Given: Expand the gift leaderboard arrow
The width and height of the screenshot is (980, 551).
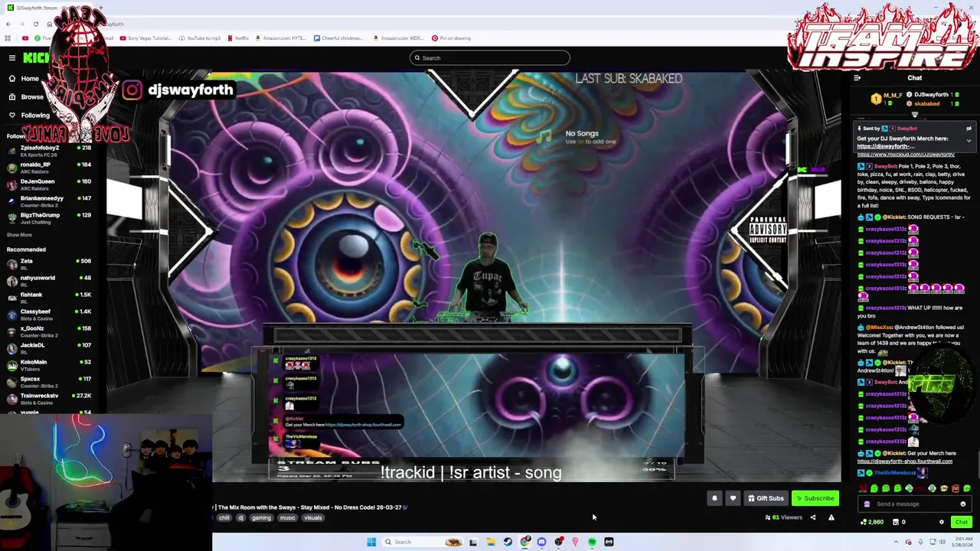Looking at the screenshot, I should coord(914,115).
